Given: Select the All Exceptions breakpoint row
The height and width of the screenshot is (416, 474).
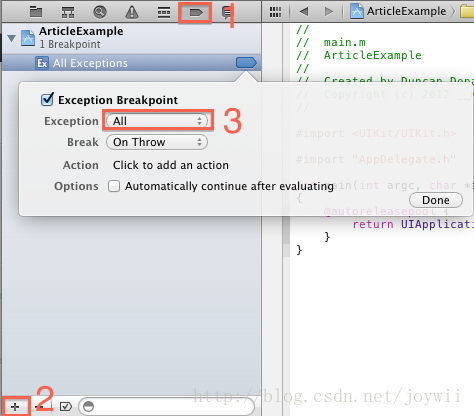Looking at the screenshot, I should (132, 63).
